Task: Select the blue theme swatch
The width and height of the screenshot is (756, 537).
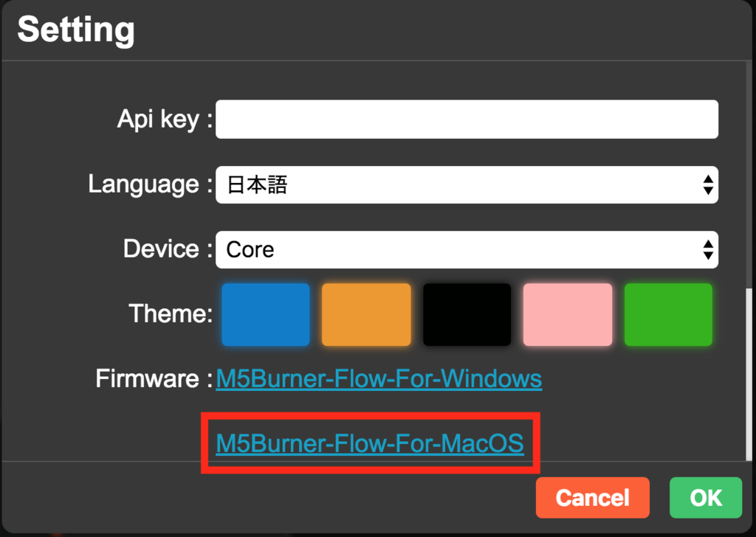Action: click(265, 314)
